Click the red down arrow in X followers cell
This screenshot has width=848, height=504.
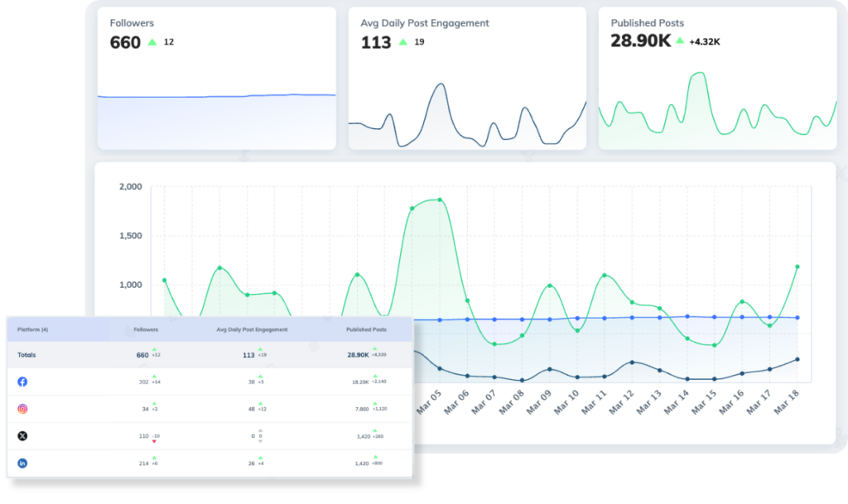[154, 442]
